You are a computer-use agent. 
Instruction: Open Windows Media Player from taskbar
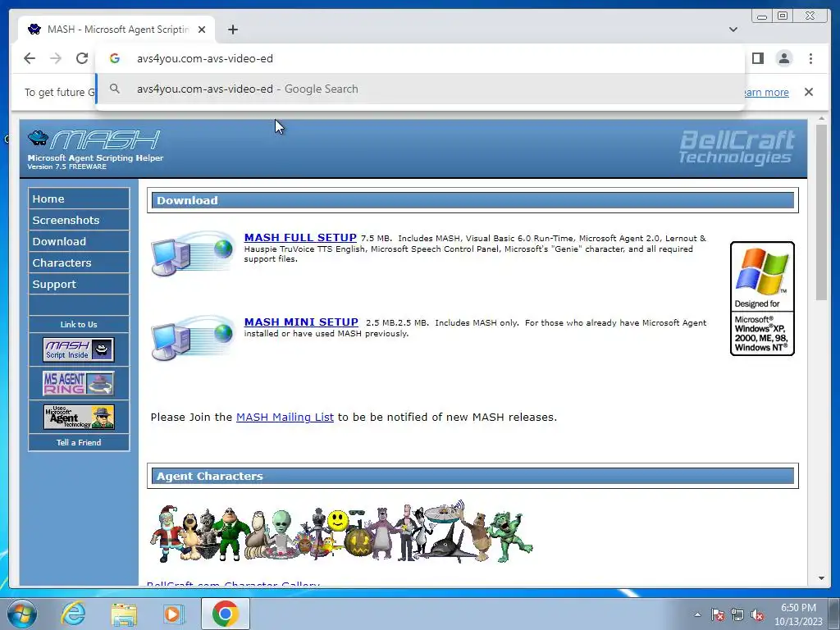(x=174, y=614)
